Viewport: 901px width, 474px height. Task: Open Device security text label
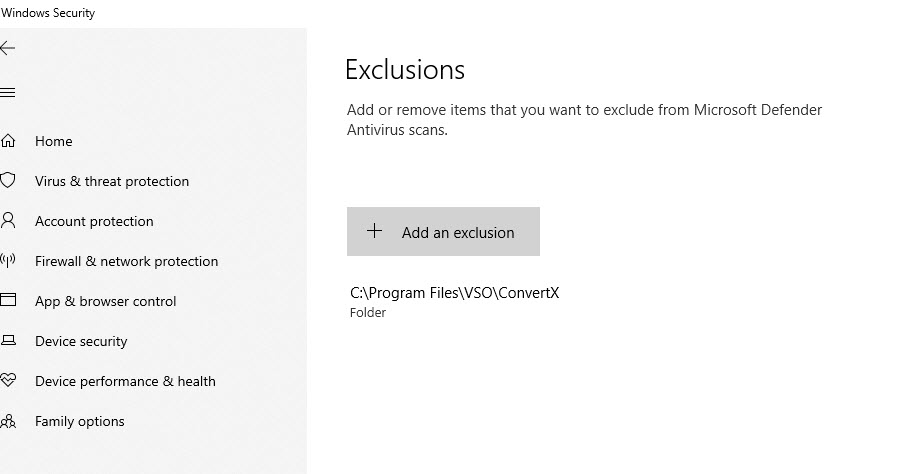click(81, 342)
